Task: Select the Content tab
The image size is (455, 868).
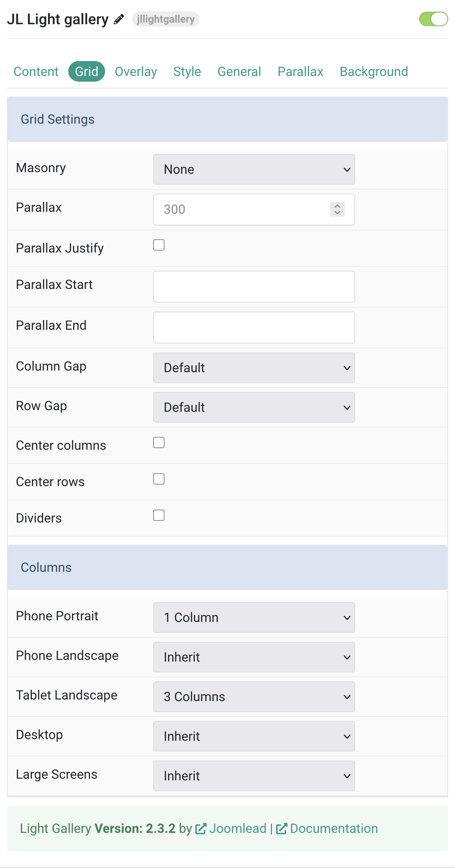Action: [36, 72]
